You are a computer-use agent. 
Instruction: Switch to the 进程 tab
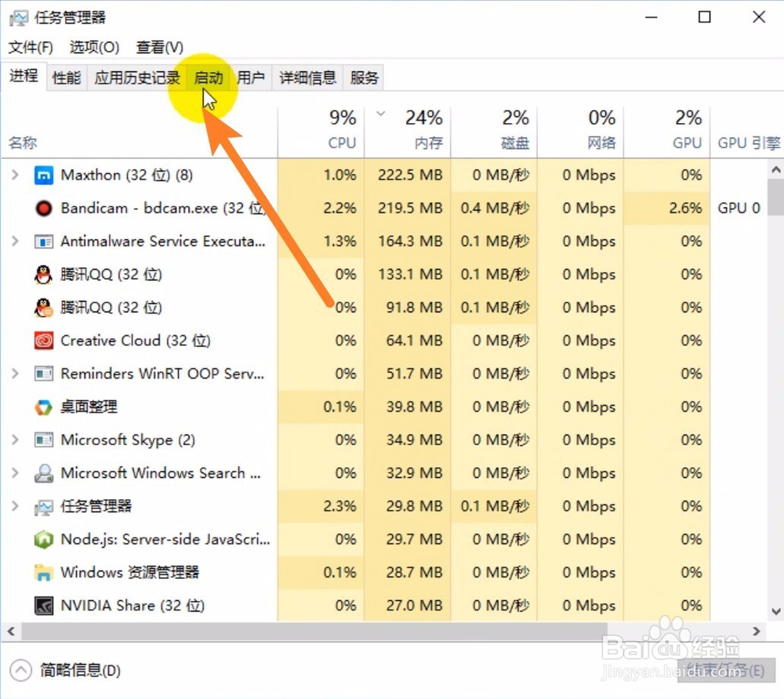click(x=24, y=76)
